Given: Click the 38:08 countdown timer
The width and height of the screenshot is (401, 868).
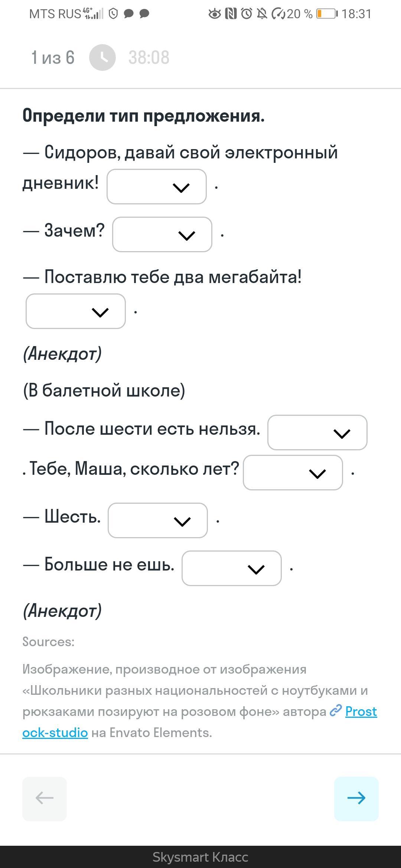Looking at the screenshot, I should 149,57.
